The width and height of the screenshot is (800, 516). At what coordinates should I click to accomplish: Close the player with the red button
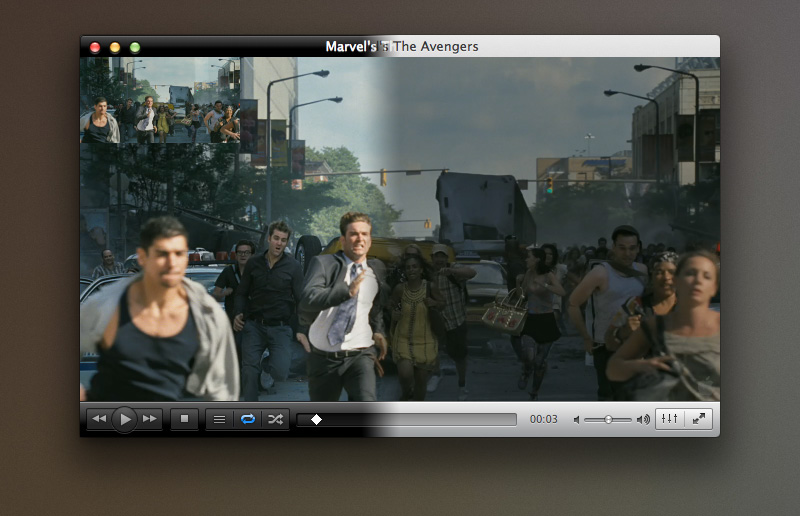[x=95, y=47]
